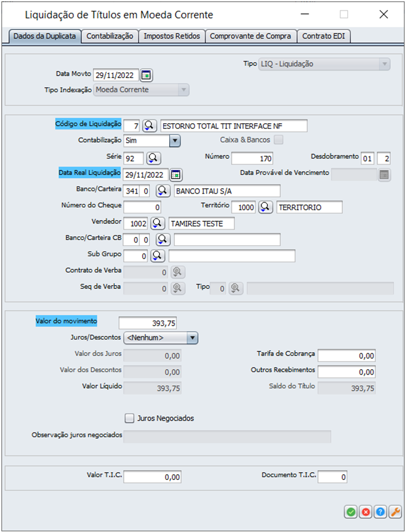Viewport: 406px width, 532px height.
Task: Enable the Juros Negociados checkbox
Action: point(129,418)
